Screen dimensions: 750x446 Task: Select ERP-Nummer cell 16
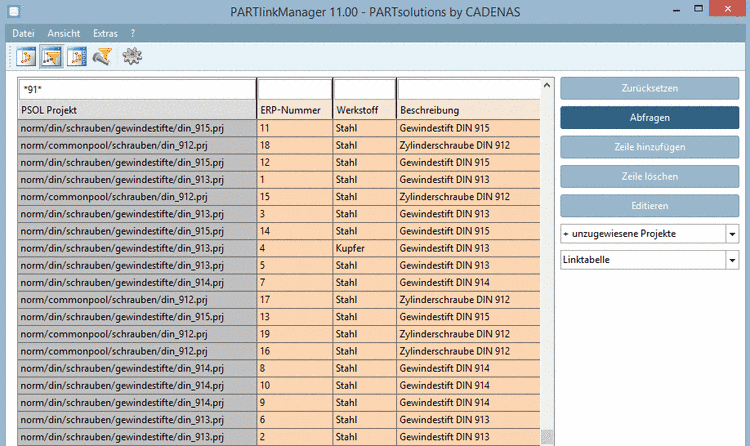coord(294,351)
